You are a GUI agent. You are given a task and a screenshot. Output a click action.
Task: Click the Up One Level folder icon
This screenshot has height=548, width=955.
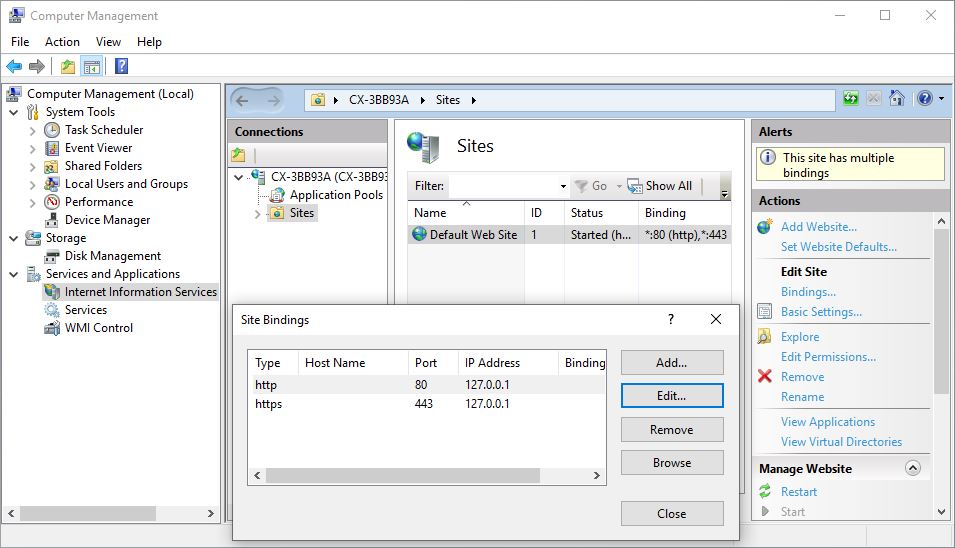pyautogui.click(x=68, y=66)
